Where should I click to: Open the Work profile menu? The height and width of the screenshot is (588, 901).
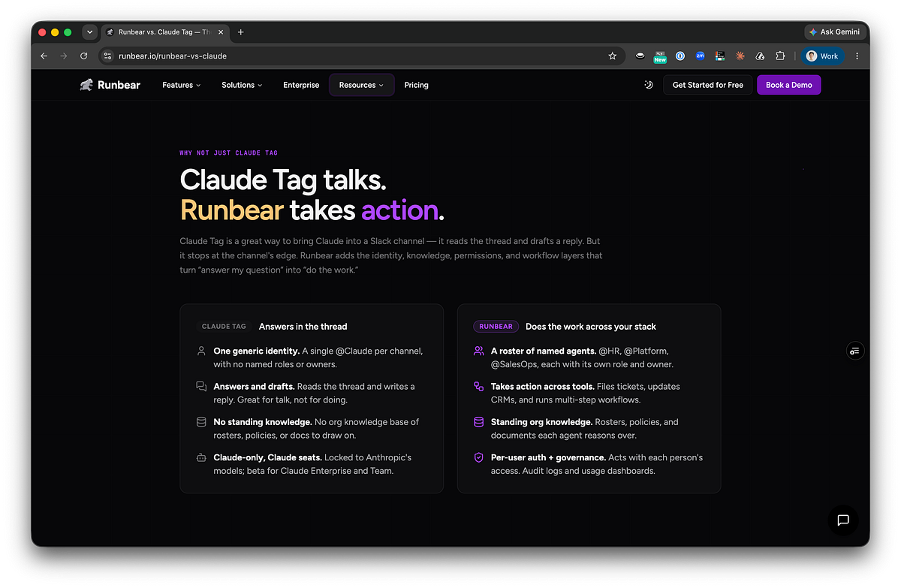click(821, 56)
